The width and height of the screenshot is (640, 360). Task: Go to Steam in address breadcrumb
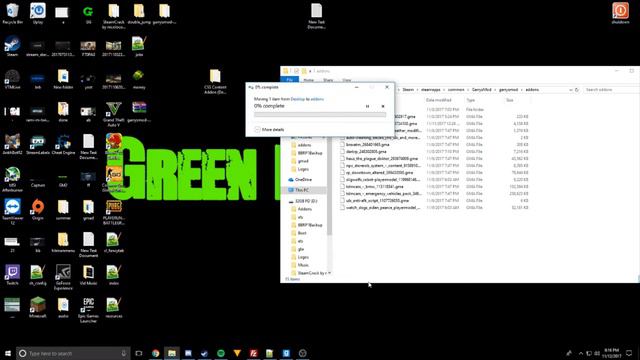408,89
